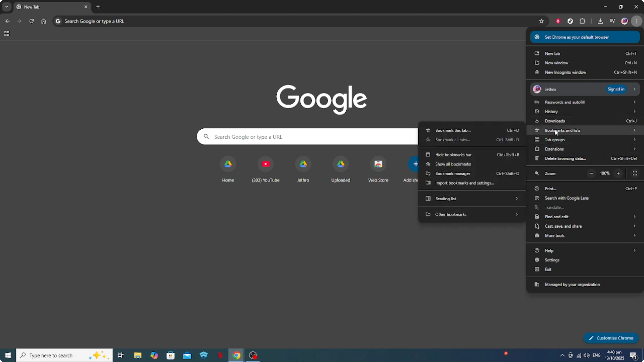Screen dimensions: 644x362
Task: Select Exit from Chrome menu
Action: (585, 269)
